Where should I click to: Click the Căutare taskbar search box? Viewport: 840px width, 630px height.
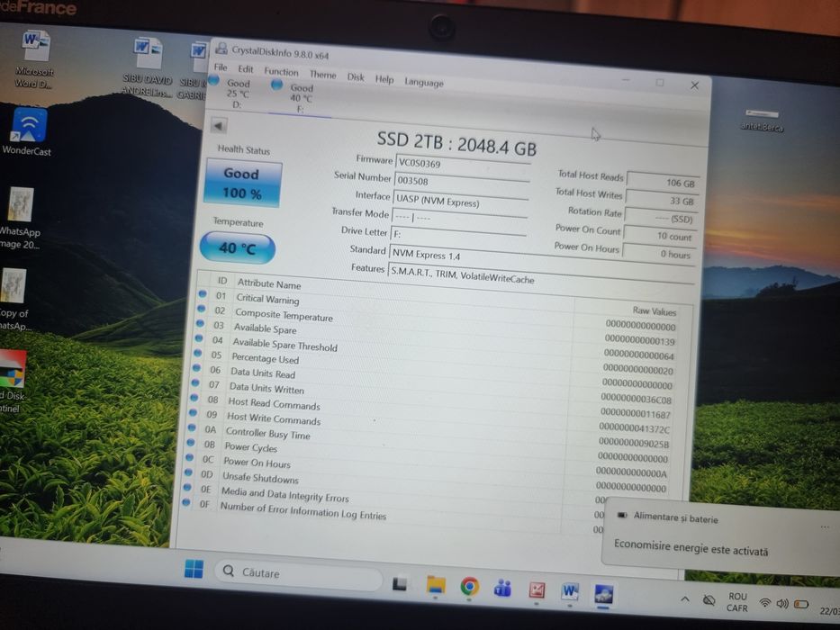(x=299, y=574)
